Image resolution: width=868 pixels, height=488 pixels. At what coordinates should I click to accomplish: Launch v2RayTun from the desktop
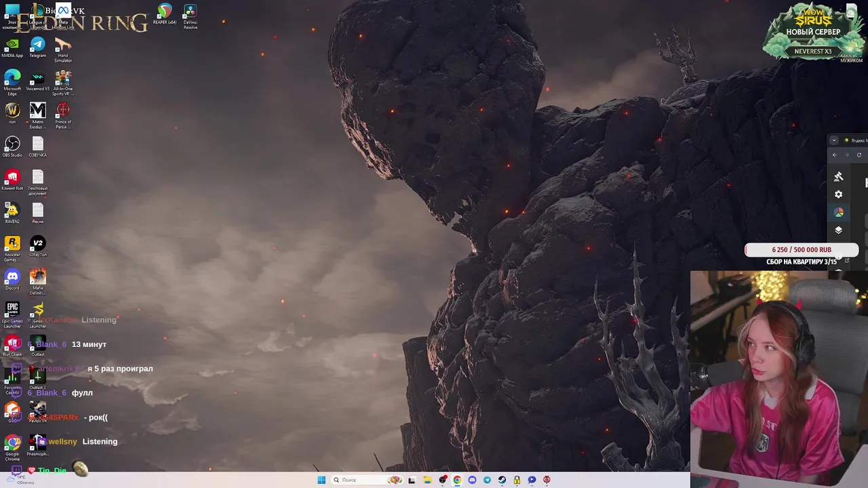coord(38,246)
